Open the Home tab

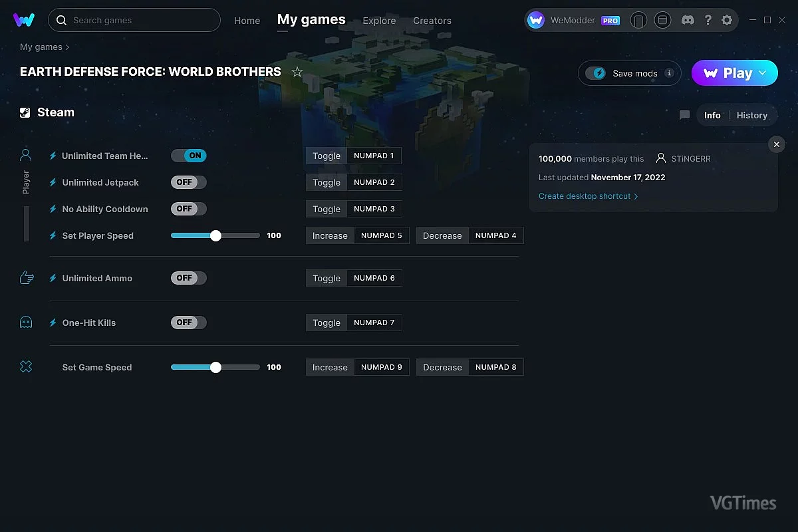pyautogui.click(x=247, y=21)
